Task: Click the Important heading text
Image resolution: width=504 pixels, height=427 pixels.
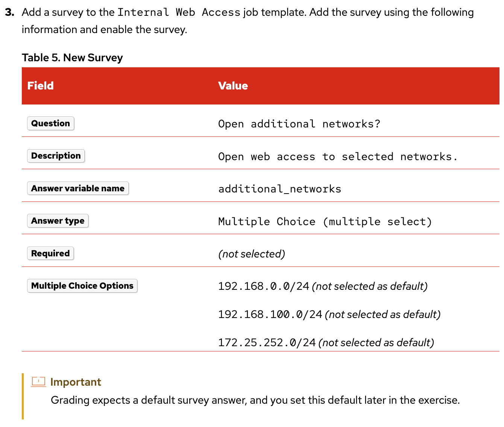Action: coord(76,382)
